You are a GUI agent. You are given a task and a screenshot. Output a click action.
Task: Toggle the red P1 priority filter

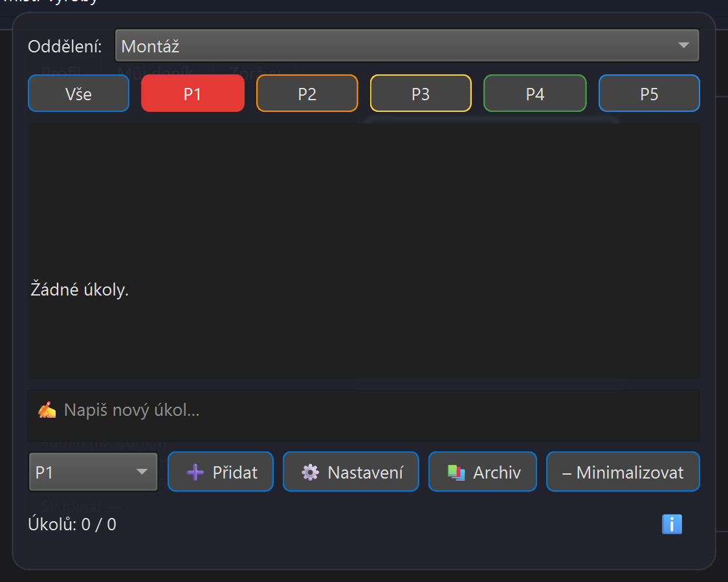[x=193, y=94]
